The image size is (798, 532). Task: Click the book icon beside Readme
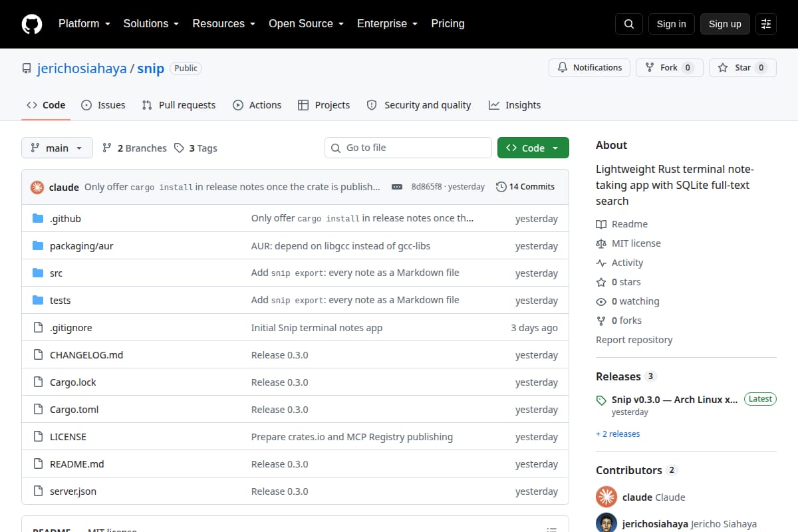(601, 224)
